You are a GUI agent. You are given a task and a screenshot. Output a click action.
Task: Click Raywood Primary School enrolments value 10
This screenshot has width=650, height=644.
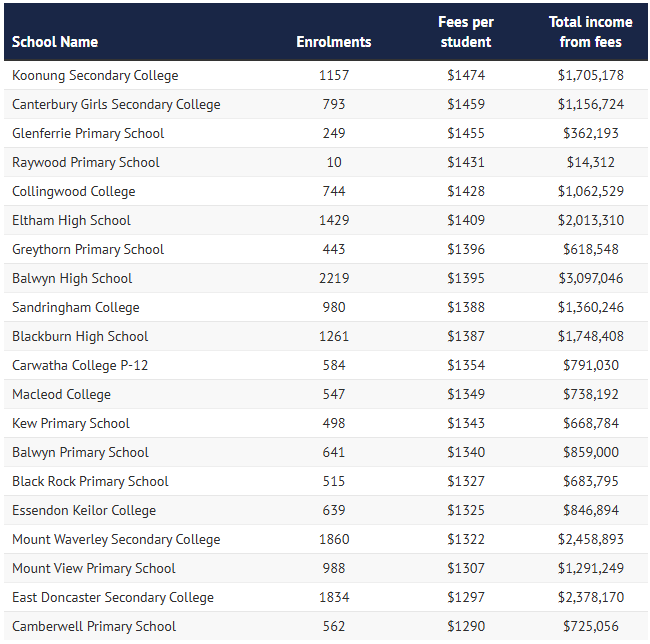click(x=333, y=162)
